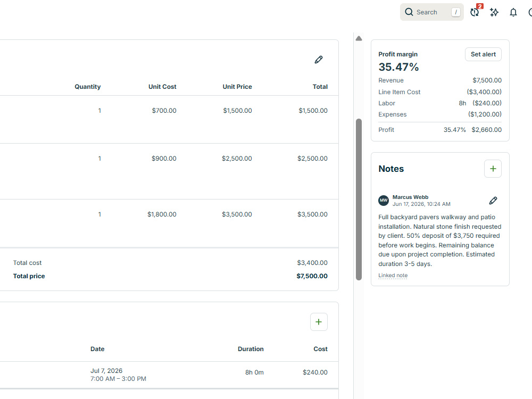
Task: Click the note timestamp Jun 17, 2026
Action: coord(421,204)
